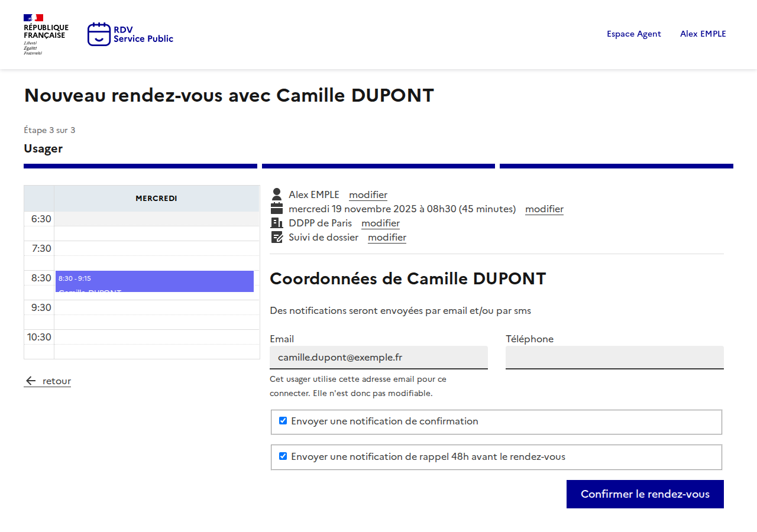
Task: Modify the Suivi de dossier motif
Action: [x=387, y=237]
